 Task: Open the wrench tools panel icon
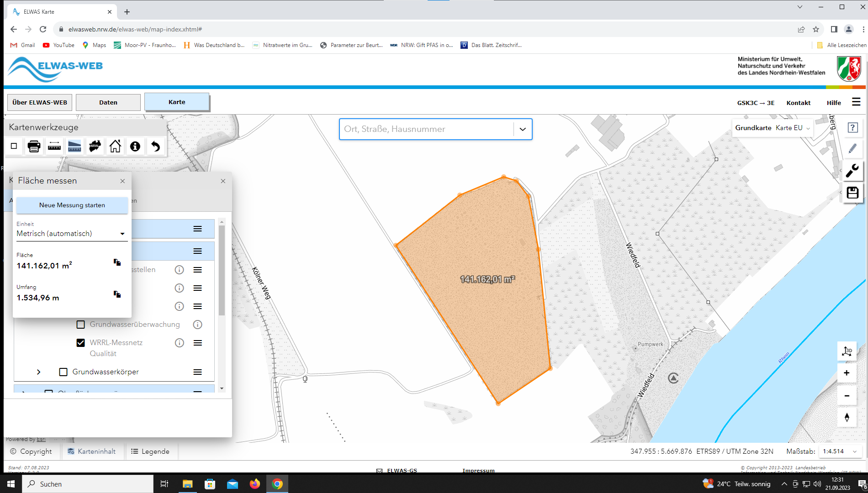852,171
